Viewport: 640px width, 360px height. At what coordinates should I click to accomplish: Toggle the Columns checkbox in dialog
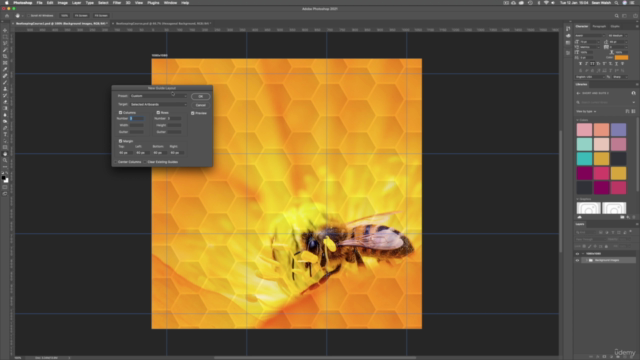click(120, 112)
